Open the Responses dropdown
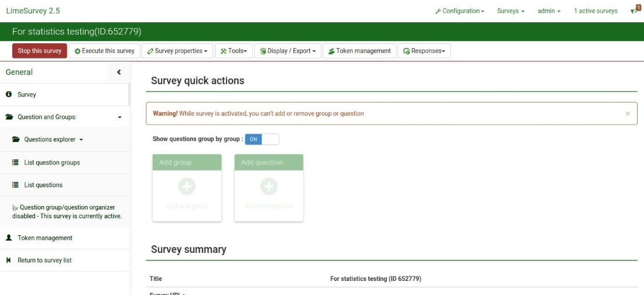This screenshot has width=644, height=295. point(424,51)
